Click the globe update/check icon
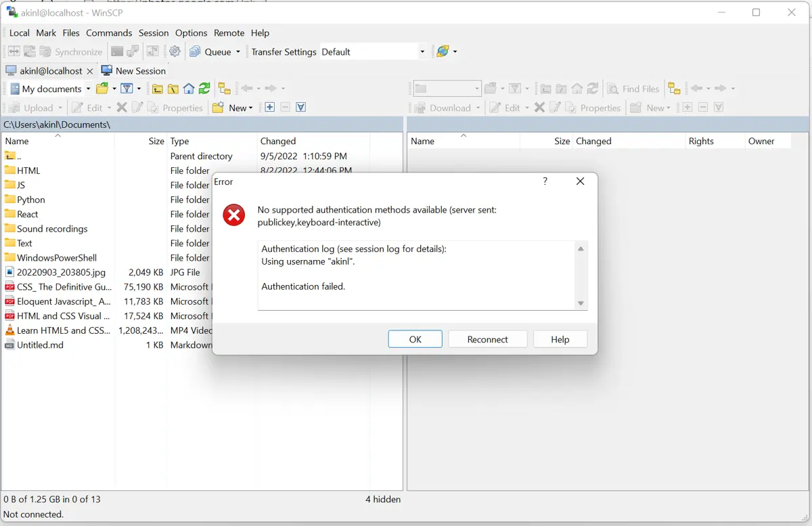The width and height of the screenshot is (812, 526). (x=443, y=51)
